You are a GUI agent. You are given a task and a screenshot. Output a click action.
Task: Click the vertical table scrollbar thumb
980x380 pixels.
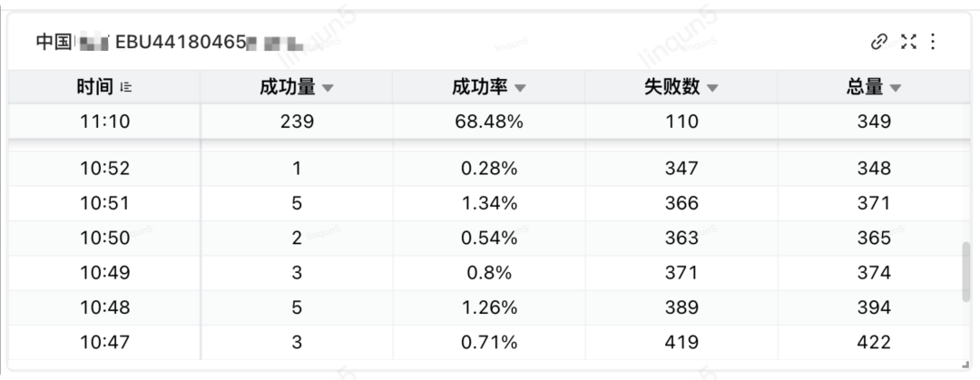(x=965, y=272)
